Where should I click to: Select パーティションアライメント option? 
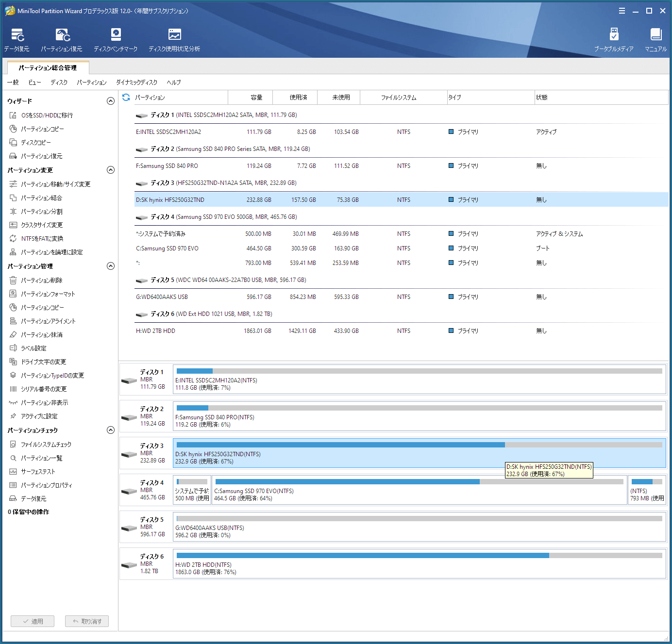click(43, 321)
